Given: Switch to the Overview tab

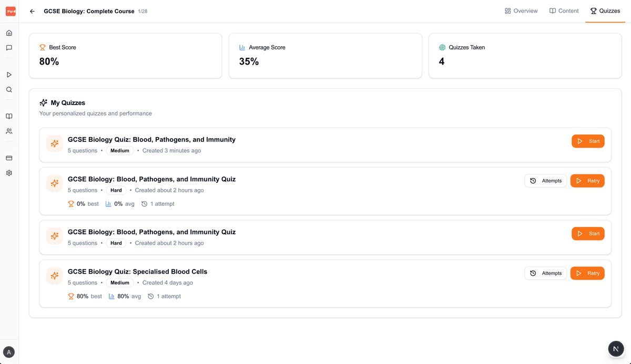Looking at the screenshot, I should point(521,11).
